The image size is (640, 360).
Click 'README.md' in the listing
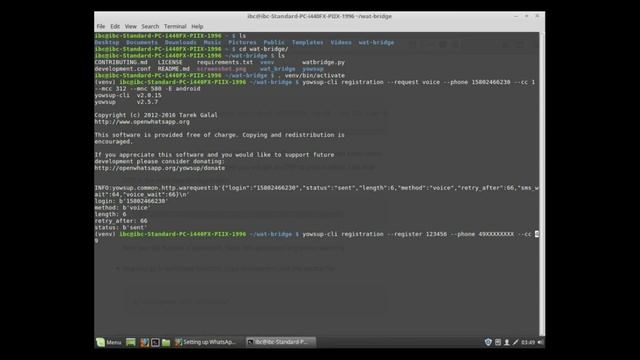173,69
